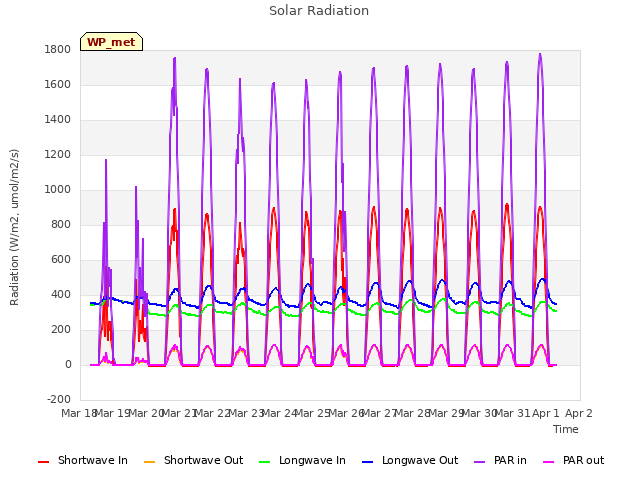
Task: Click the red Shortwave In swatch
Action: point(43,462)
